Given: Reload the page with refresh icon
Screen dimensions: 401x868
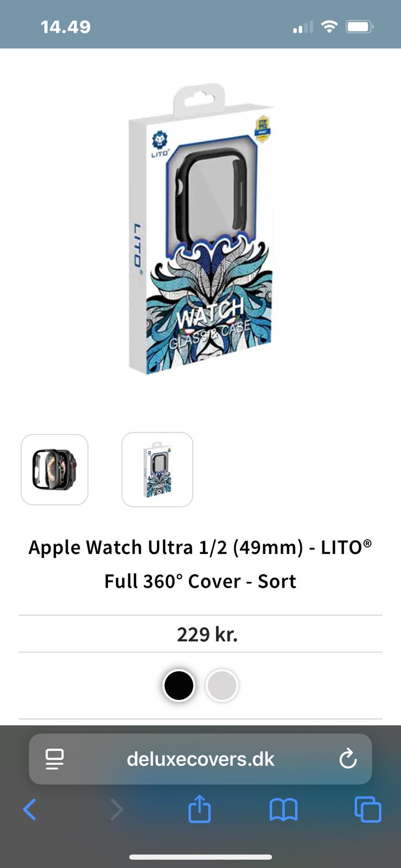Looking at the screenshot, I should tap(348, 758).
